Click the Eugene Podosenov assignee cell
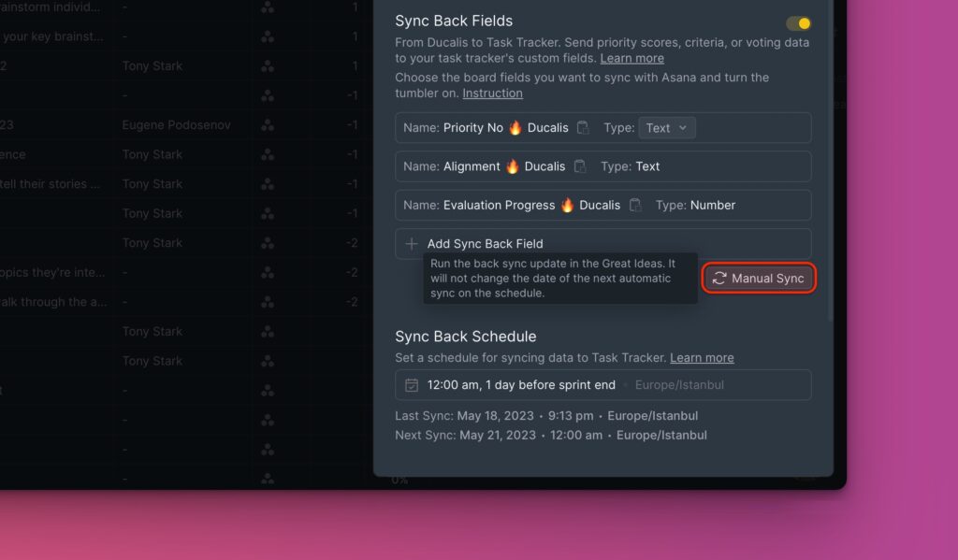 tap(177, 125)
